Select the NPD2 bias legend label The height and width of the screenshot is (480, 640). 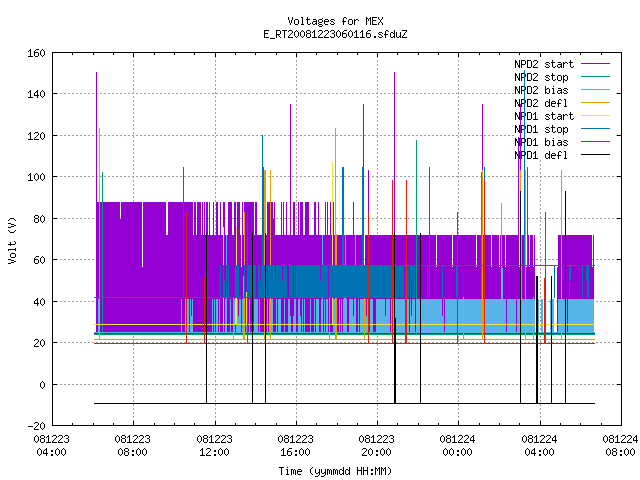point(541,90)
